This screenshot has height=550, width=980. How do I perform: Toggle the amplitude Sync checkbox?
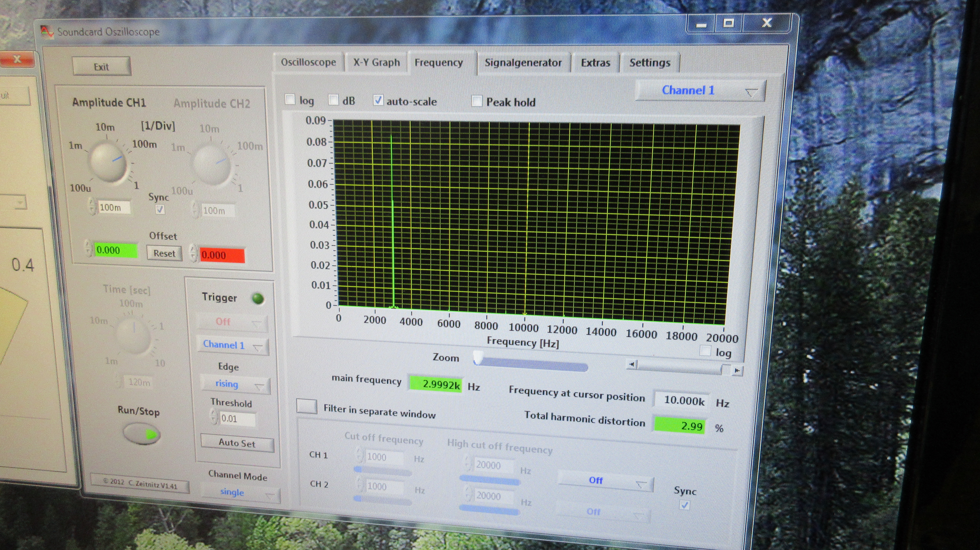tap(160, 209)
